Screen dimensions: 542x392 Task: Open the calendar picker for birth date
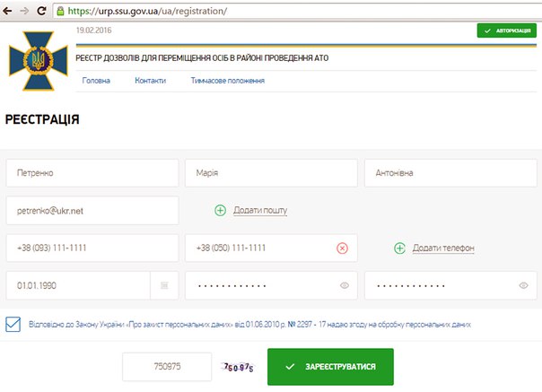pos(164,285)
